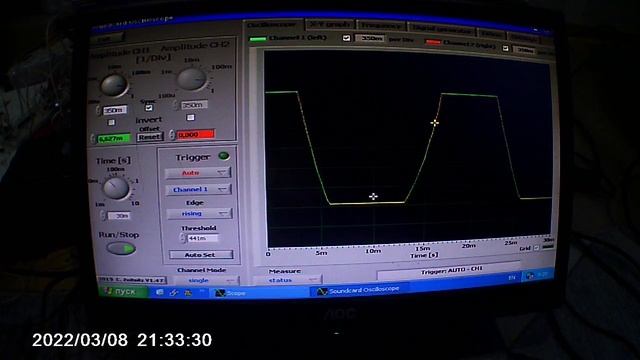Toggle the grid checkbox below graph
The image size is (640, 360).
click(536, 247)
